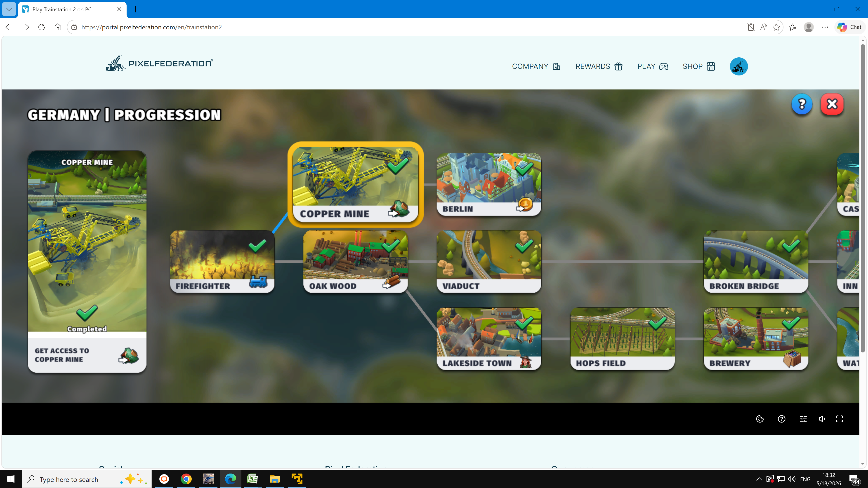Click the address bar URL
The width and height of the screenshot is (868, 488).
(x=152, y=27)
